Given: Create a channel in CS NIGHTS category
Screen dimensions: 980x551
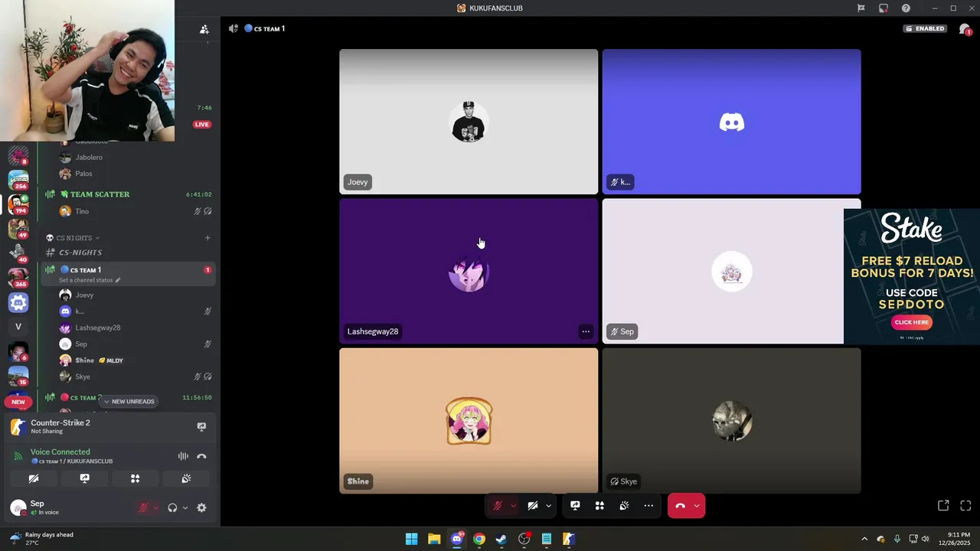Looking at the screenshot, I should (x=207, y=238).
